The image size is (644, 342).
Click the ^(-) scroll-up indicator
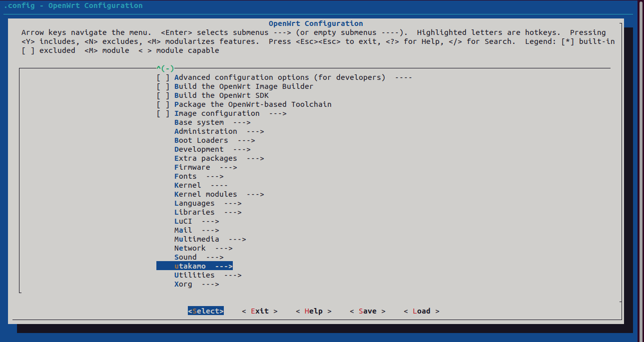165,68
